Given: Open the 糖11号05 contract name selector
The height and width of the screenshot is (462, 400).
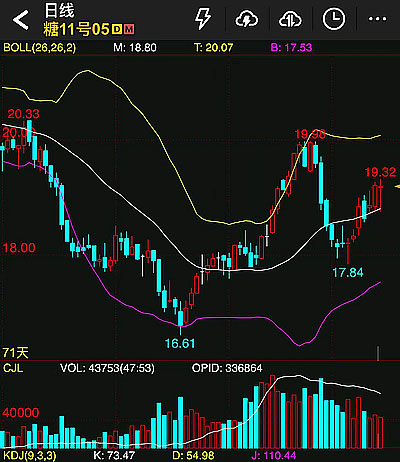Looking at the screenshot, I should [x=76, y=29].
